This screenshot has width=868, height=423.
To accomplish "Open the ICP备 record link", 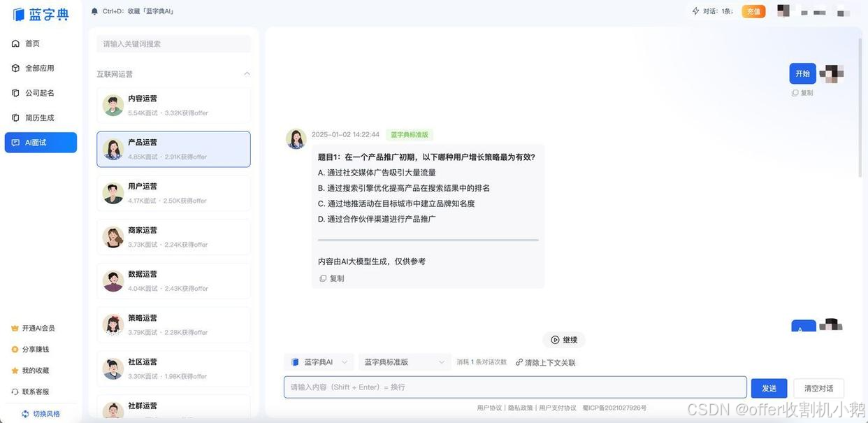I will pos(614,408).
